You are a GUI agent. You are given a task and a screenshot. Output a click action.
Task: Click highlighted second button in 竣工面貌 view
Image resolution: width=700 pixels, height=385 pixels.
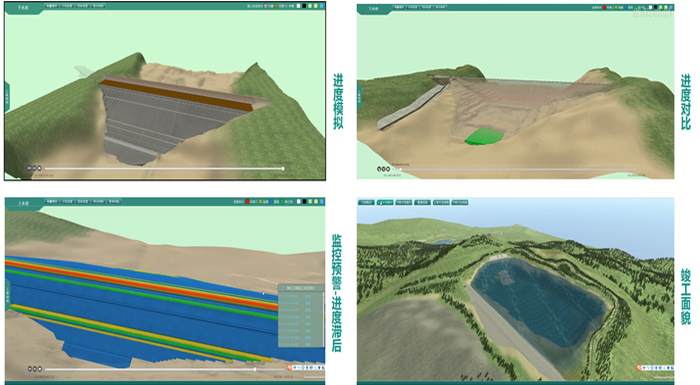pyautogui.click(x=385, y=202)
